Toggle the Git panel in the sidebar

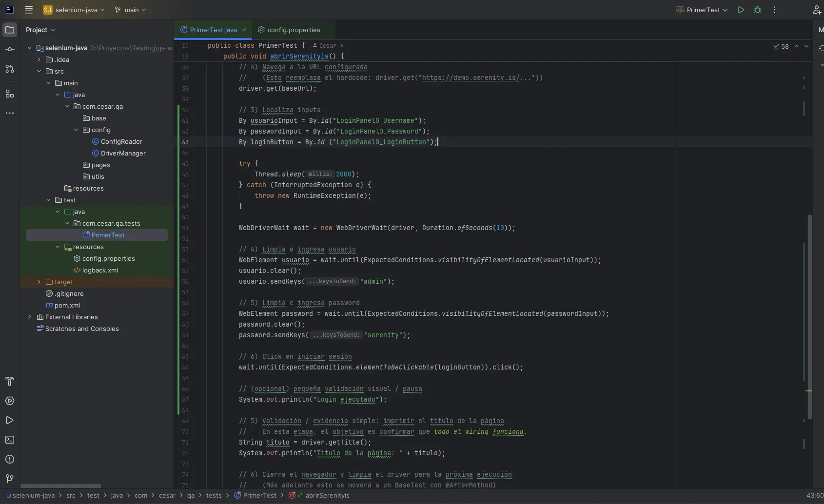[x=10, y=479]
